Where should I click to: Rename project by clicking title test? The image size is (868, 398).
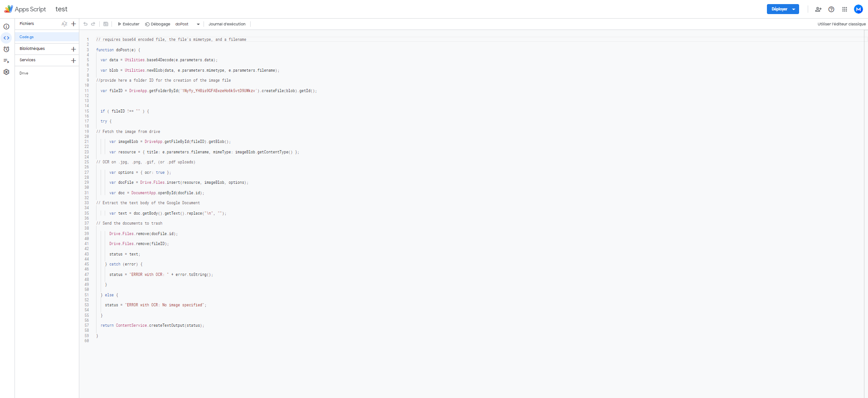(62, 9)
